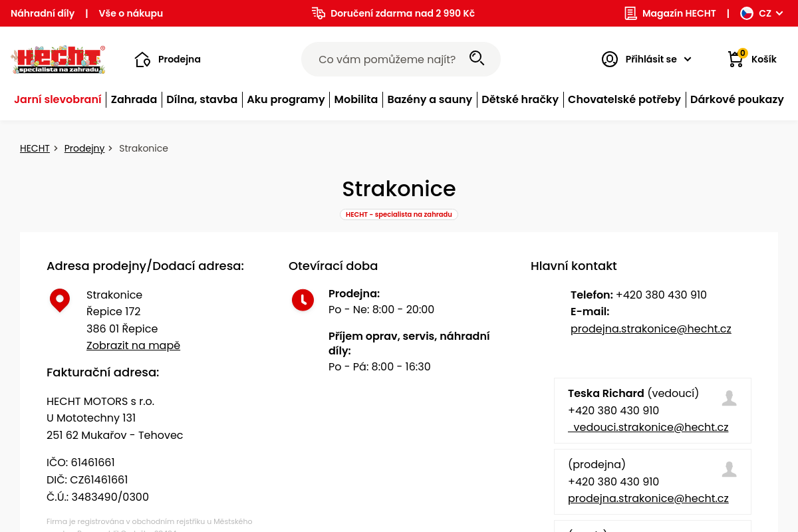798x532 pixels.
Task: Click the Zobrazit na mapě link
Action: click(x=133, y=346)
